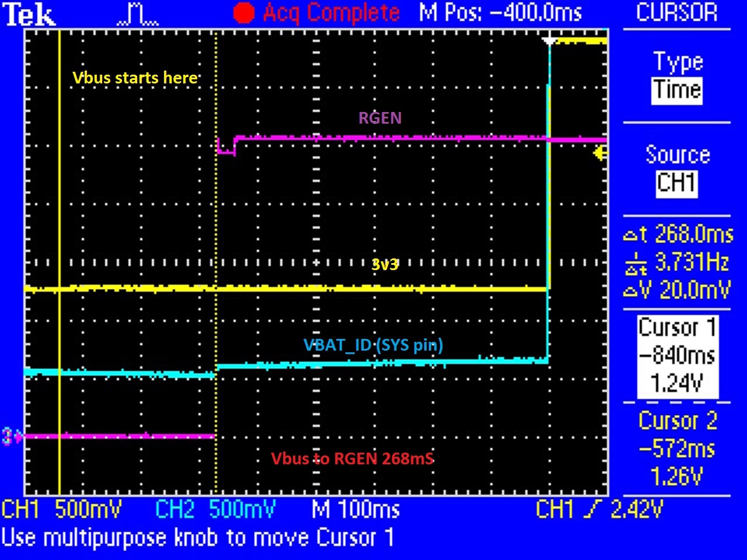The image size is (747, 560).
Task: Click the 3.731Hz frequency readout
Action: click(x=678, y=262)
